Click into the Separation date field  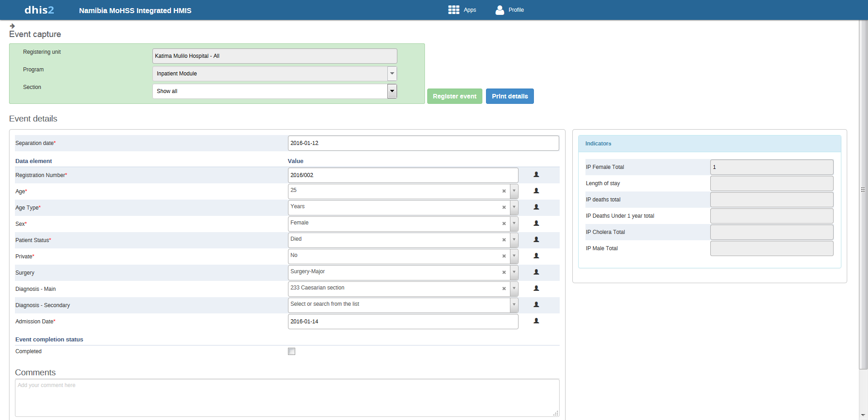[423, 143]
